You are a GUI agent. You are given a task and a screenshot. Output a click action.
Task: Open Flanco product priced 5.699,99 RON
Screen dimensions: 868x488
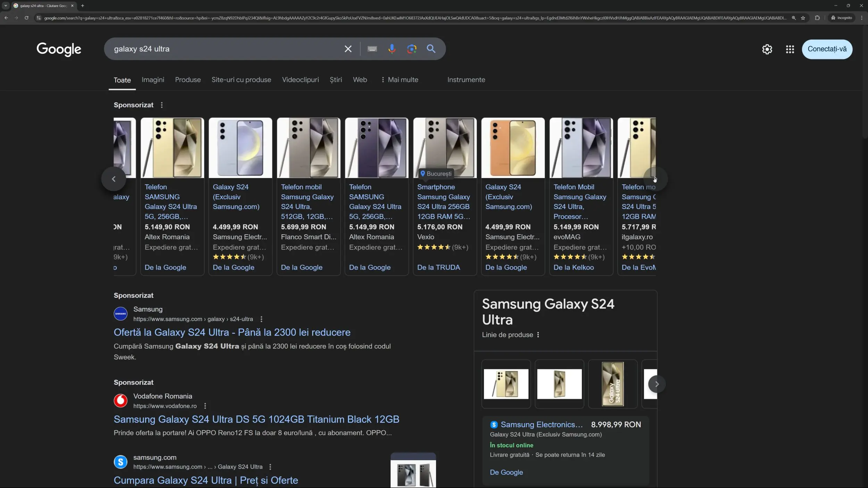click(308, 196)
